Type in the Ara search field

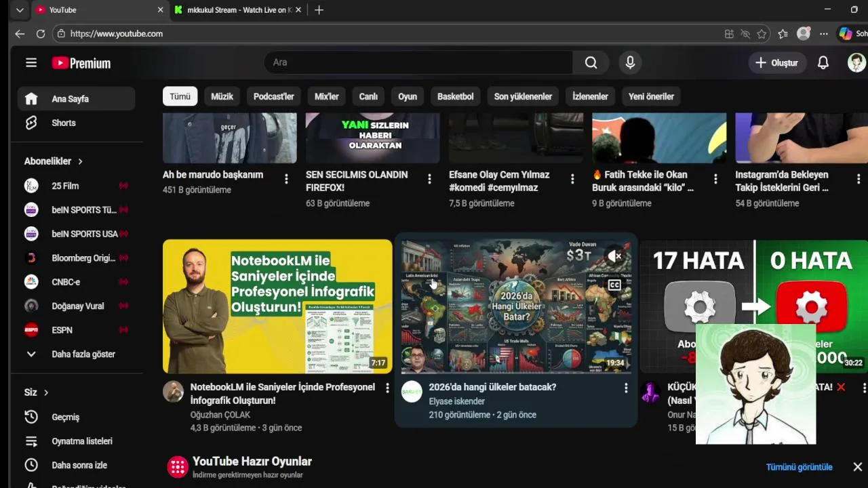pyautogui.click(x=418, y=62)
